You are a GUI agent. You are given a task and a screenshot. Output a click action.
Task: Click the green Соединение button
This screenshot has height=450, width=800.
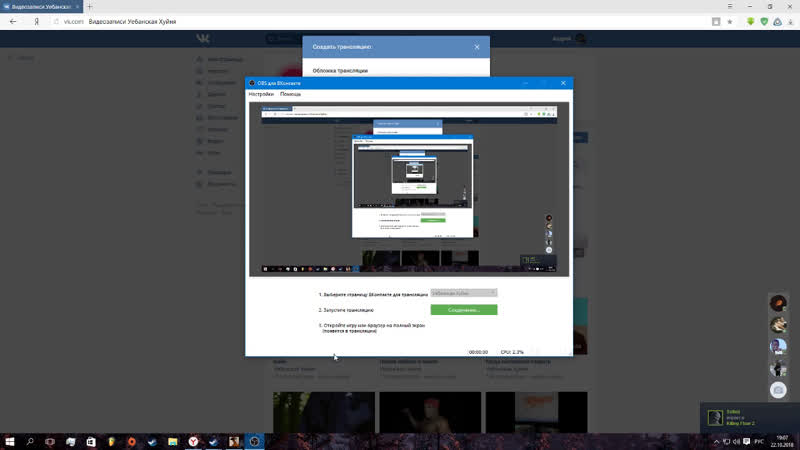(464, 310)
